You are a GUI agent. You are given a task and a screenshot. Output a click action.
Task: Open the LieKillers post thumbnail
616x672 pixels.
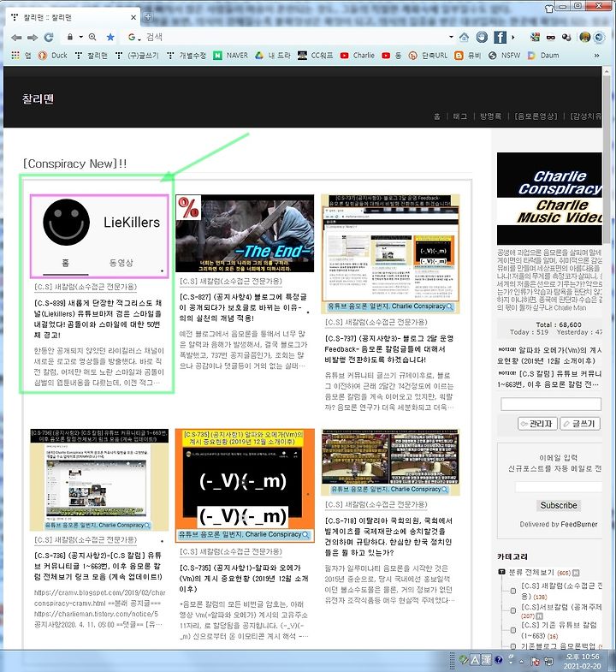[x=99, y=236]
